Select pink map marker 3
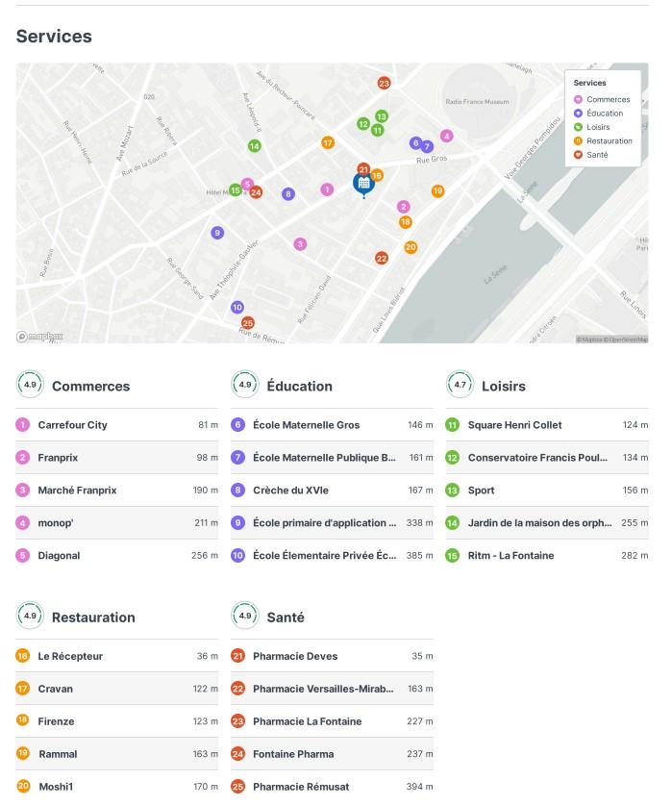Viewport: 672px width, 806px height. tap(300, 244)
